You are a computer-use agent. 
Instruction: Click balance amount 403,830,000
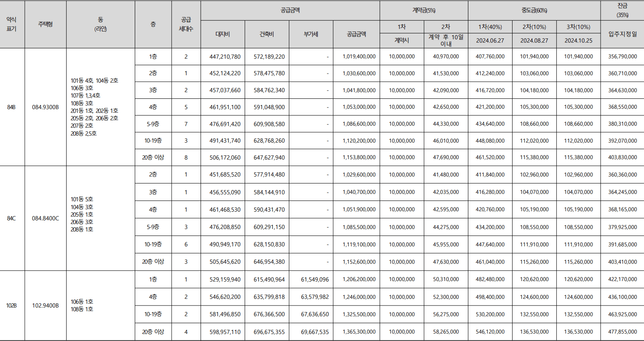click(x=623, y=157)
